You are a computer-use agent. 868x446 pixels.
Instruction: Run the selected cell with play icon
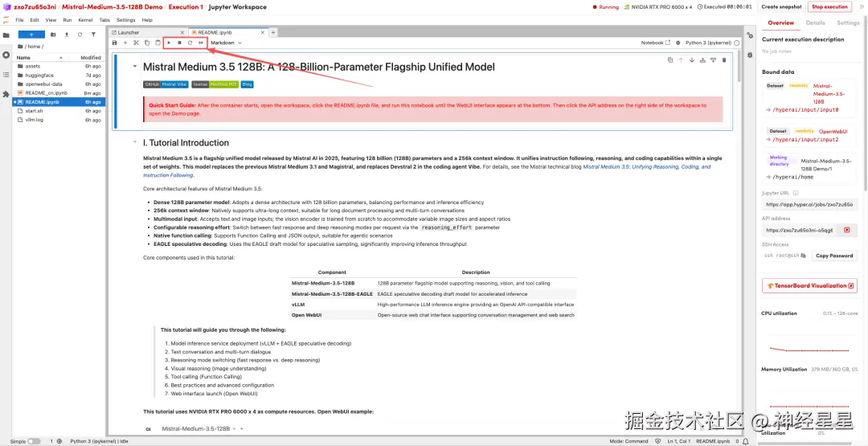[x=169, y=43]
